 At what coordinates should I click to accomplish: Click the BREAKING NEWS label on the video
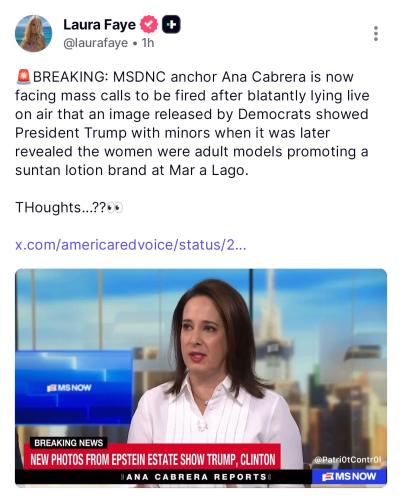[69, 443]
